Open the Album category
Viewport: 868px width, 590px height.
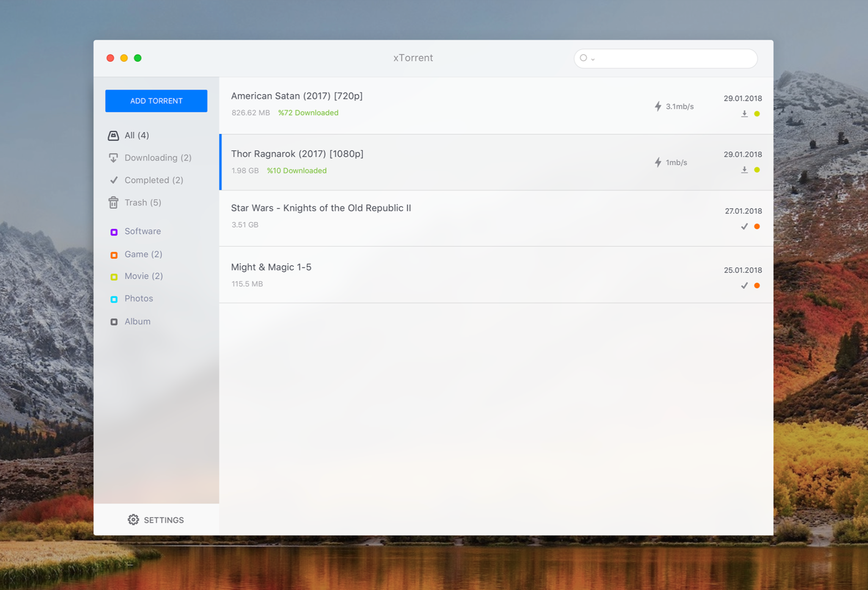pyautogui.click(x=137, y=321)
